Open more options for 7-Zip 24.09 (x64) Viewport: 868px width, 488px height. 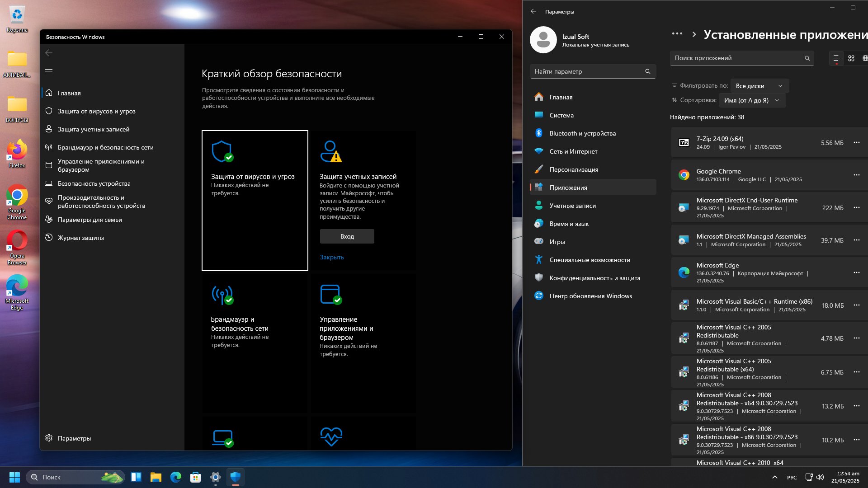tap(856, 142)
